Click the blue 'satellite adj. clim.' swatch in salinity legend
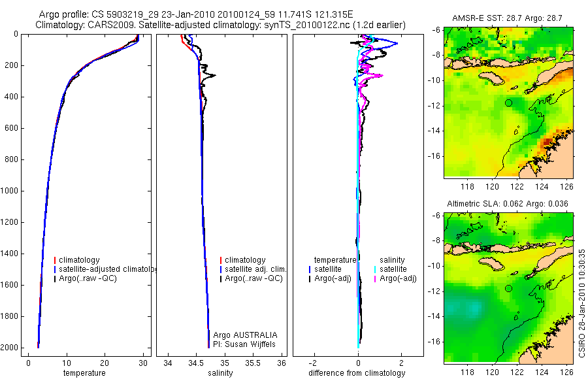Viewport: 588px width, 379px height. tap(221, 269)
